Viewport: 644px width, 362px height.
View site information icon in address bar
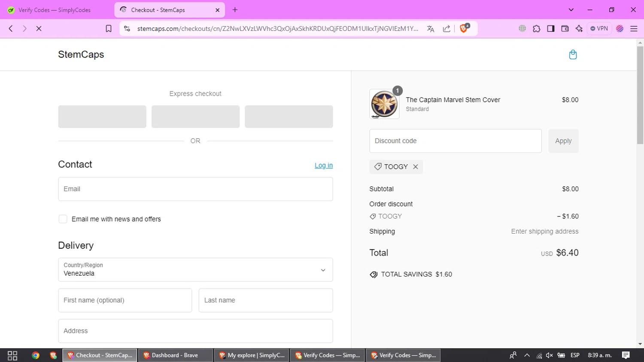tap(127, 28)
